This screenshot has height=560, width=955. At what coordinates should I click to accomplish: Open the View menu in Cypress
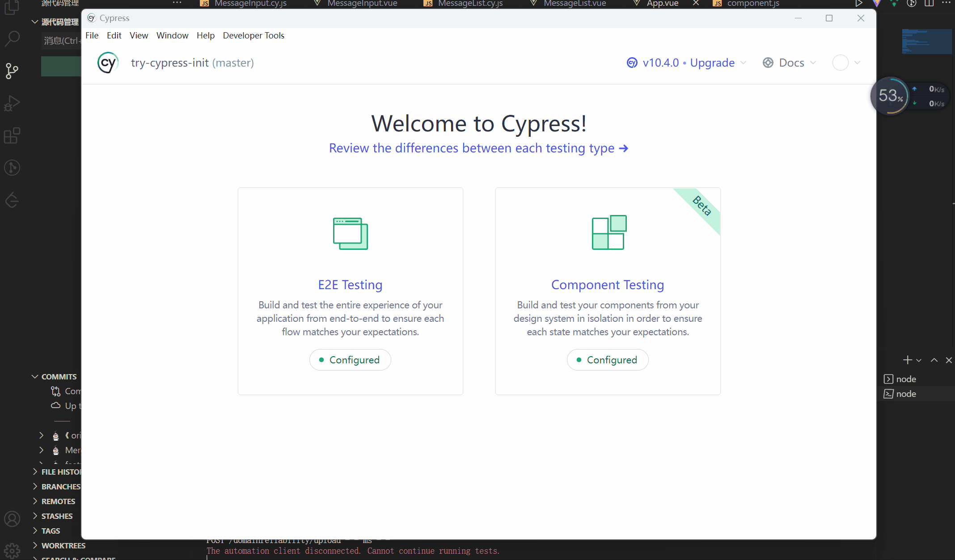[139, 35]
